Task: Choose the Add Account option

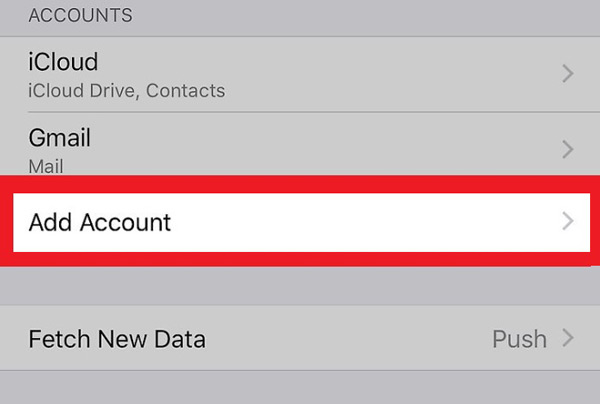Action: point(100,222)
